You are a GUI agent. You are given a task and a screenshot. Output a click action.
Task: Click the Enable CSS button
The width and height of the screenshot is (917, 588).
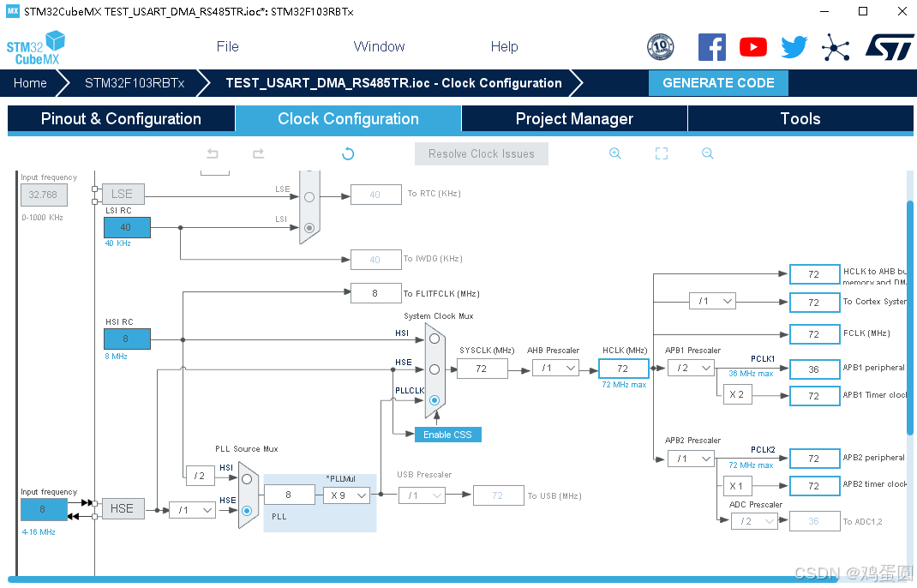tap(448, 435)
